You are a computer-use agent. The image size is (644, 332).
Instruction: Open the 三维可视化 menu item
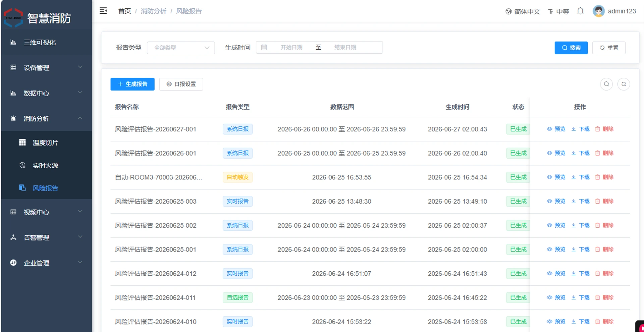46,43
